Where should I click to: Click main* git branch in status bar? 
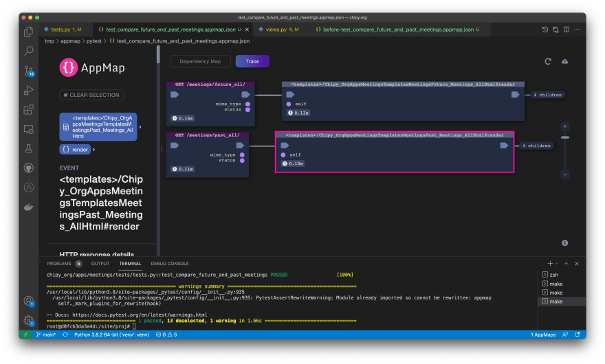tap(46, 334)
